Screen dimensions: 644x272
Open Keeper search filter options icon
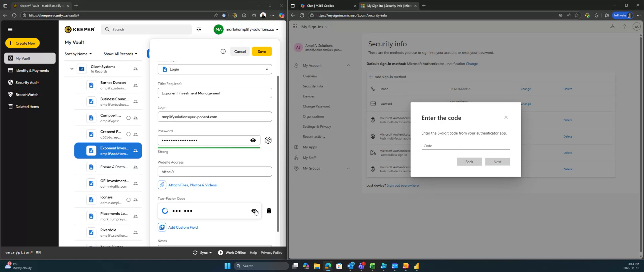pos(199,30)
